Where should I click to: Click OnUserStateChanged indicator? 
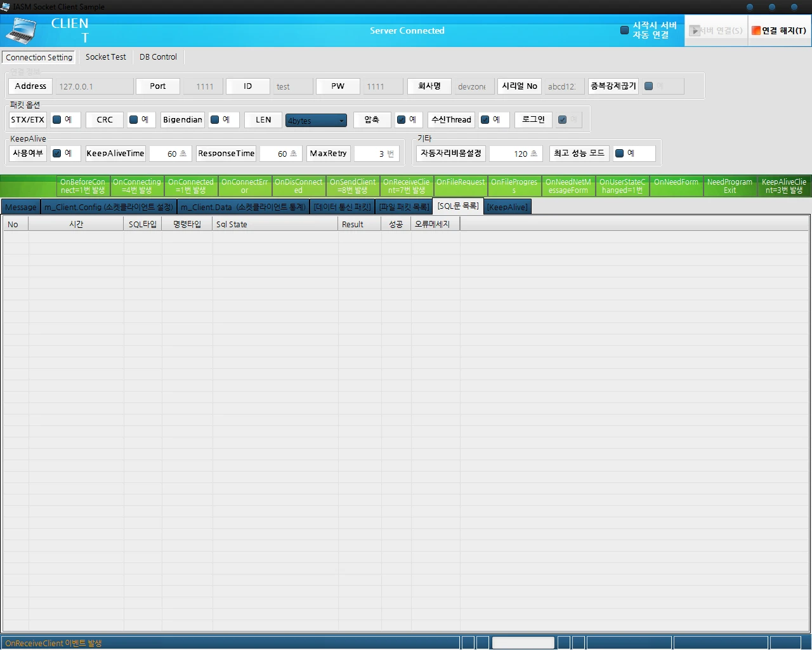tap(622, 186)
